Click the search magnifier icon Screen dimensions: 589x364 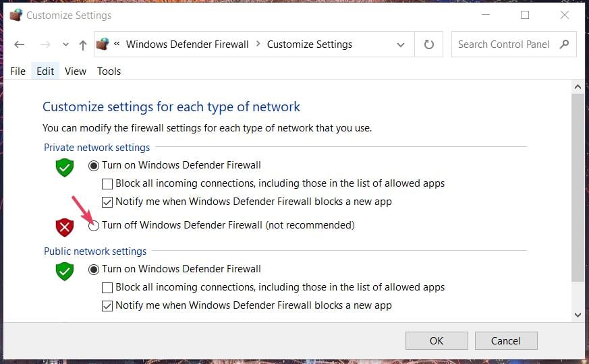coord(564,44)
